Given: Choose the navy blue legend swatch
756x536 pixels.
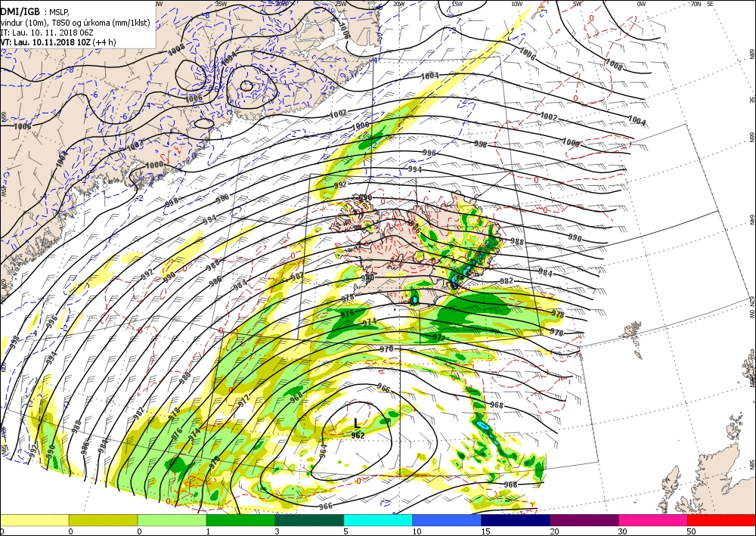Looking at the screenshot, I should (x=516, y=520).
